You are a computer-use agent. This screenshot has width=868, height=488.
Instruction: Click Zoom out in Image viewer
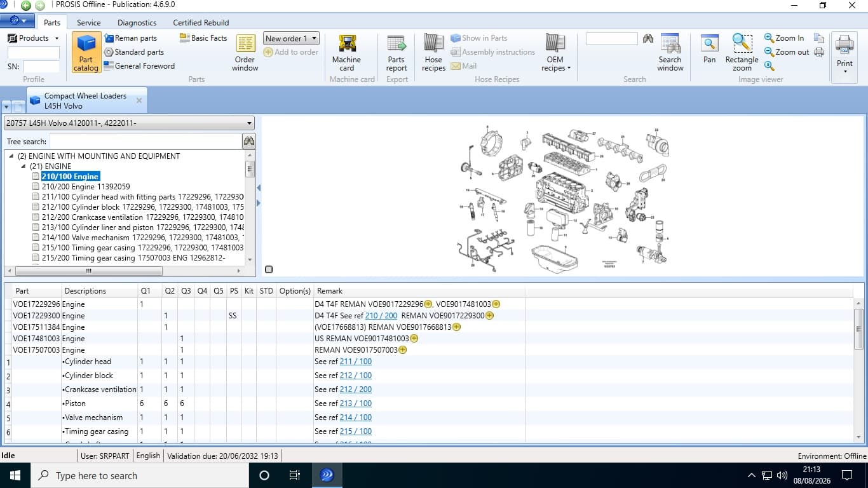coord(787,52)
